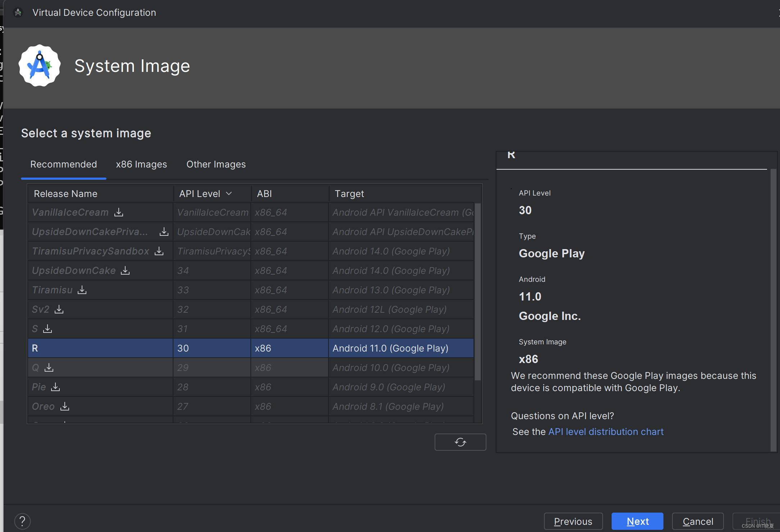Screen dimensions: 780x532
Task: Download the S API 31 image
Action: (47, 329)
